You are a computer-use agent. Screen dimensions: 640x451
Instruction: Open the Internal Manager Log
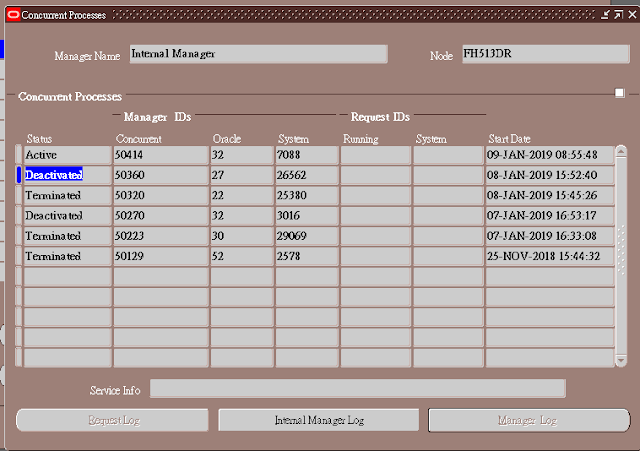tap(319, 420)
